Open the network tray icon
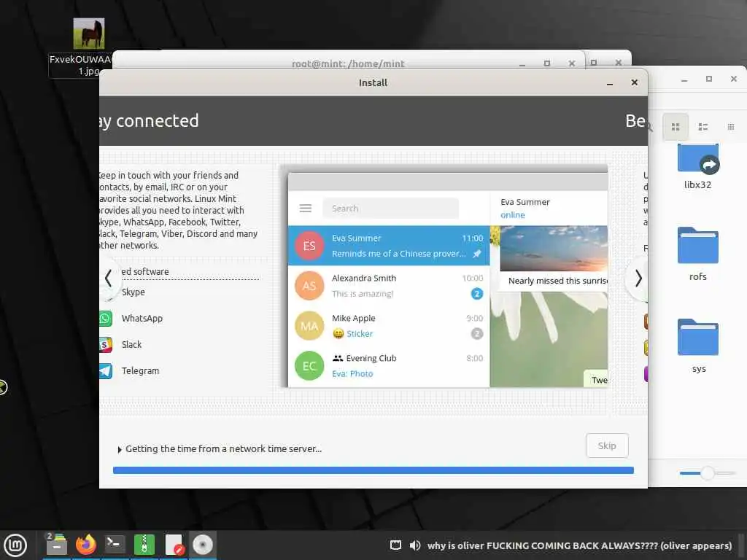 tap(395, 545)
